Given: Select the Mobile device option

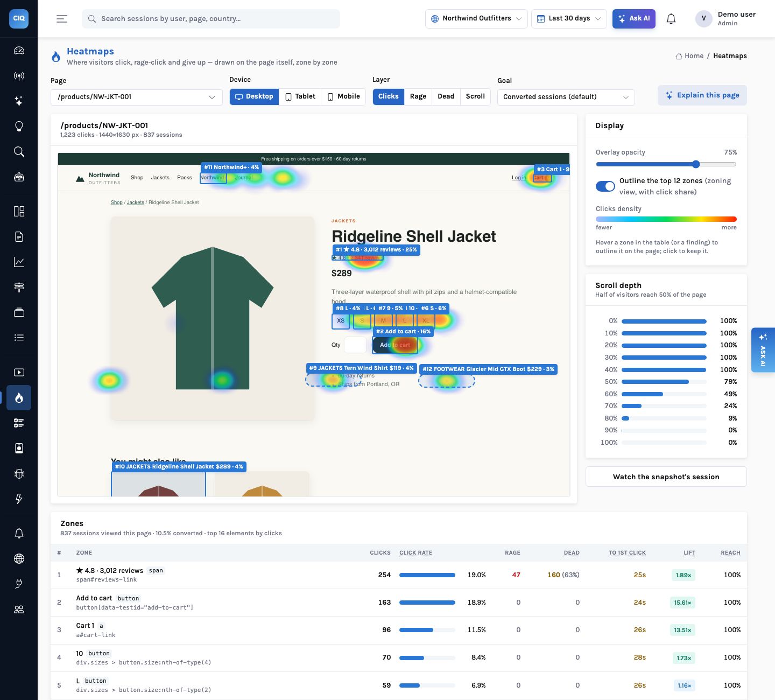Looking at the screenshot, I should (x=343, y=96).
